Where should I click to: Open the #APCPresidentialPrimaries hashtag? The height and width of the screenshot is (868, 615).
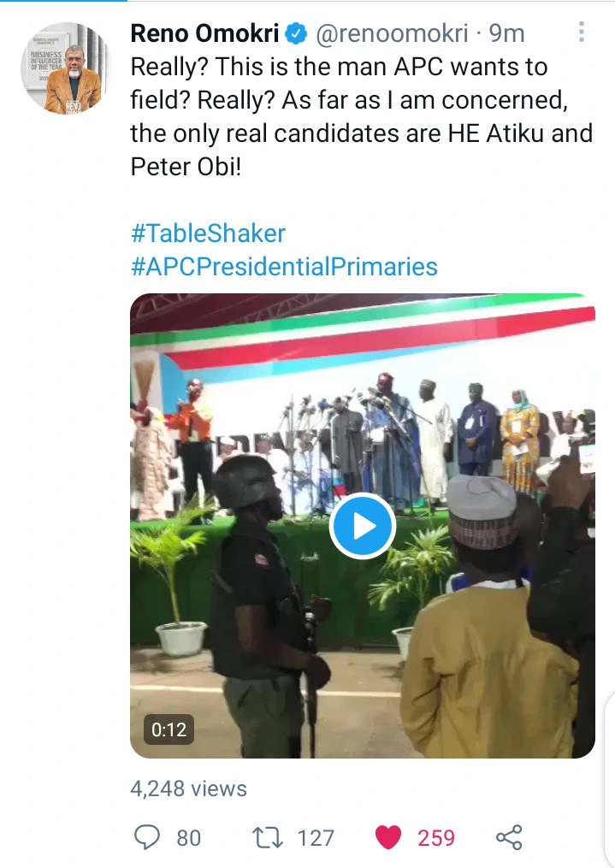click(284, 266)
